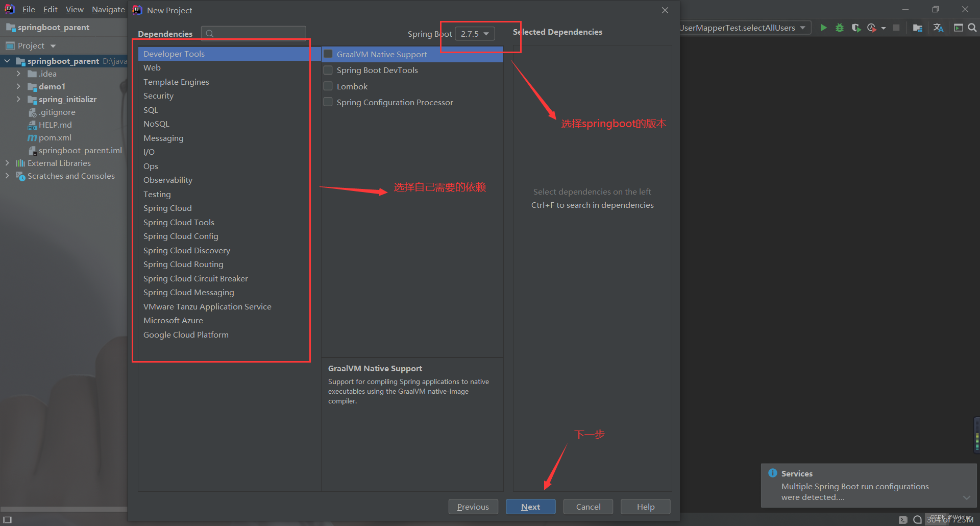Open the File menu

pyautogui.click(x=29, y=10)
